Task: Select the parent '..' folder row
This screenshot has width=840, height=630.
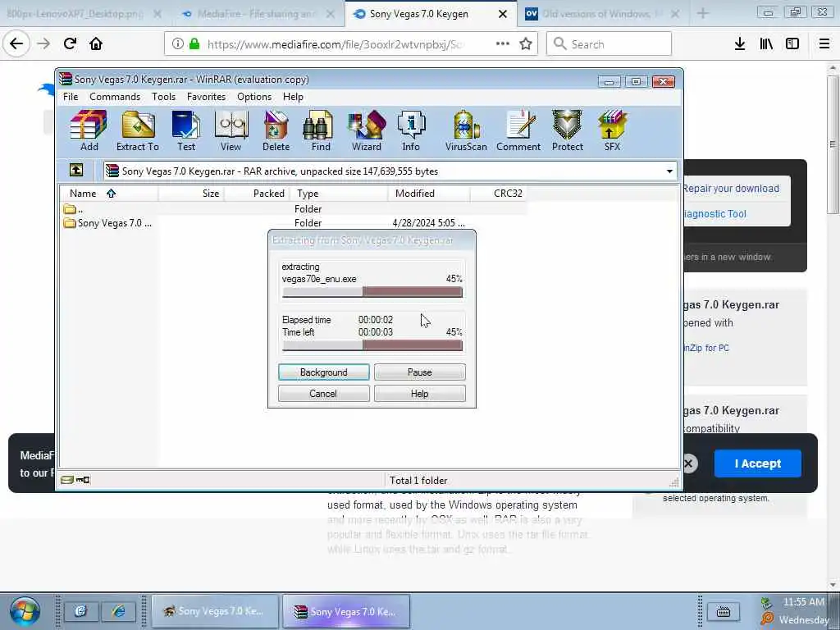Action: (294, 209)
